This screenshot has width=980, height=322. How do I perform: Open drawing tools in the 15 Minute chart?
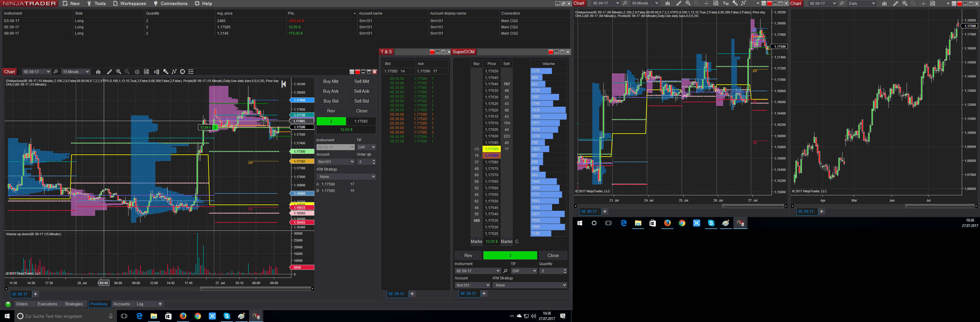click(109, 72)
